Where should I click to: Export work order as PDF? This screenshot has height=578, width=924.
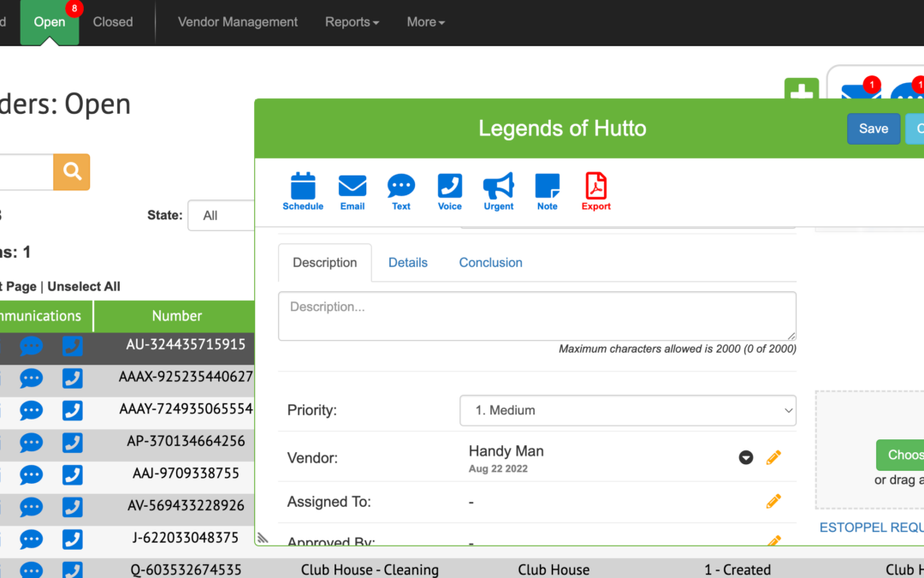tap(596, 190)
